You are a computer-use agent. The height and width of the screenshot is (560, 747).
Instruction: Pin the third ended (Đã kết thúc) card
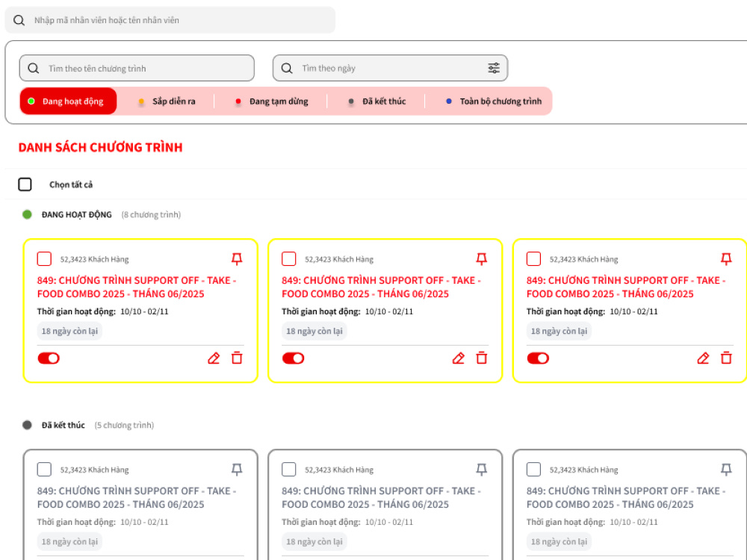(726, 470)
